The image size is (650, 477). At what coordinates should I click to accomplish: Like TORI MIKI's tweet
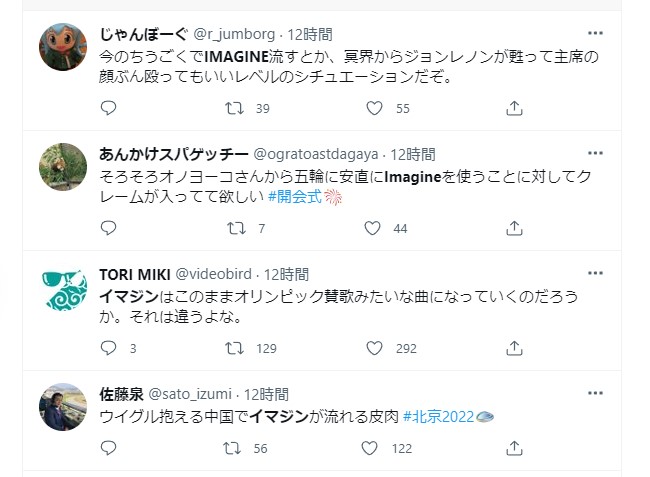(374, 348)
